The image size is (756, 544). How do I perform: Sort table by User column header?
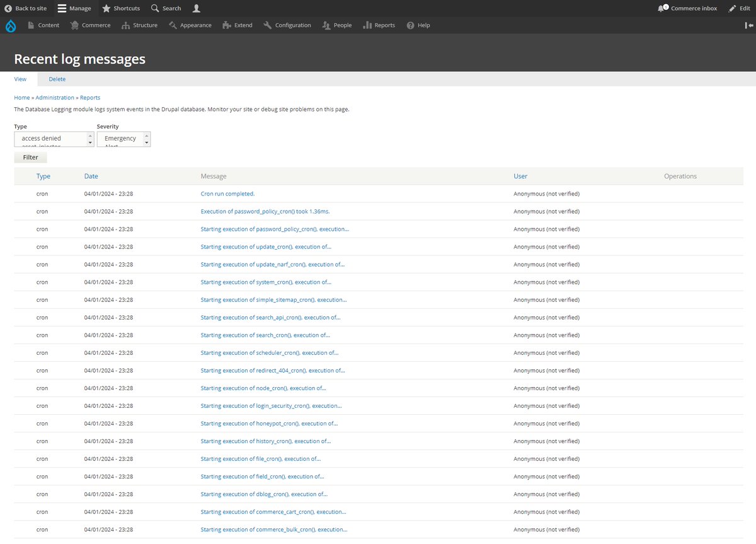520,177
